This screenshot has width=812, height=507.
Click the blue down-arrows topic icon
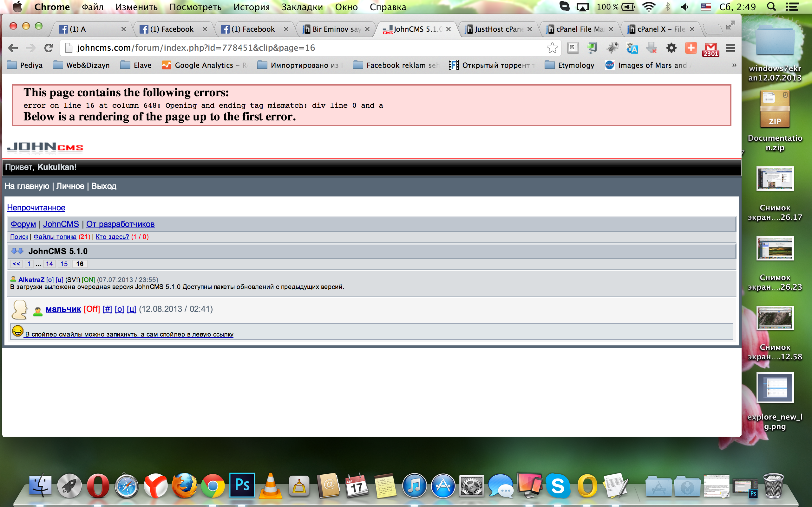tap(17, 251)
